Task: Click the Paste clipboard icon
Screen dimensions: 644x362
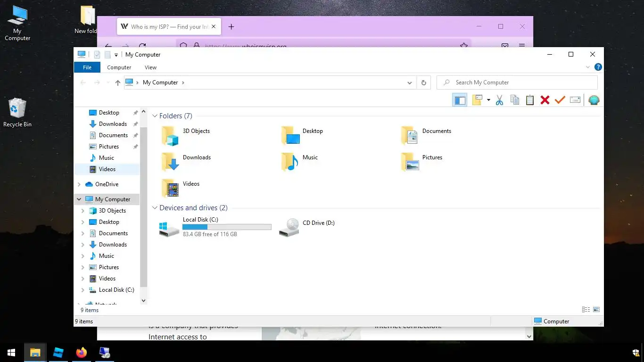Action: (x=530, y=100)
